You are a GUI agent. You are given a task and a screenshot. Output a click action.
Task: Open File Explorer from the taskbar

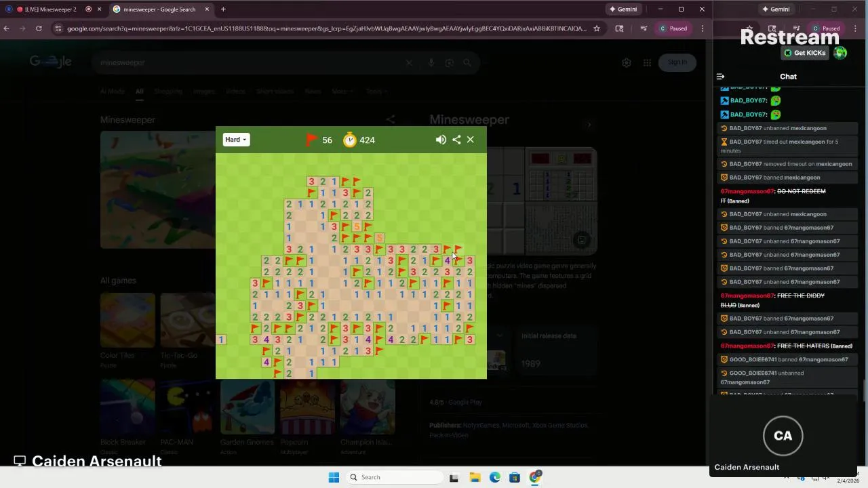[475, 477]
